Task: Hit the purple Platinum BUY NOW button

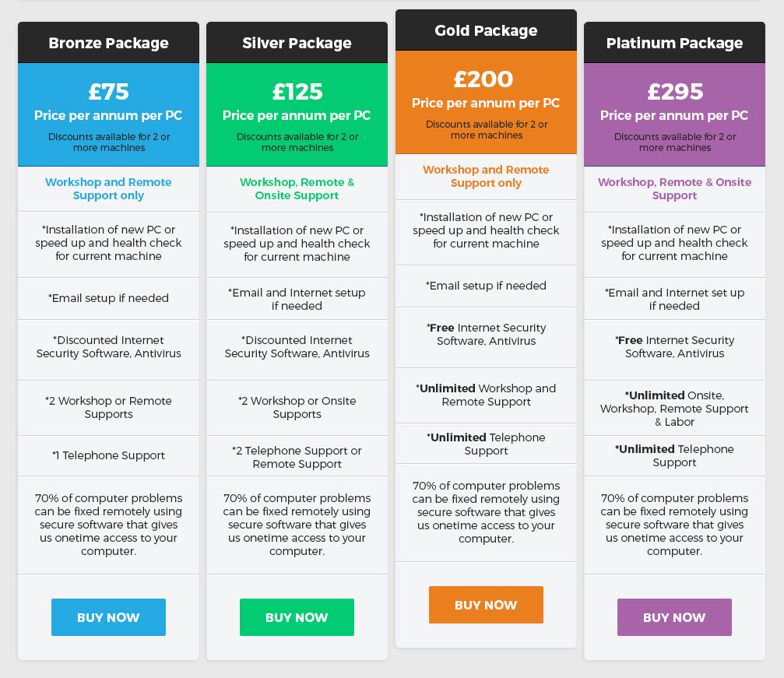Action: (674, 617)
